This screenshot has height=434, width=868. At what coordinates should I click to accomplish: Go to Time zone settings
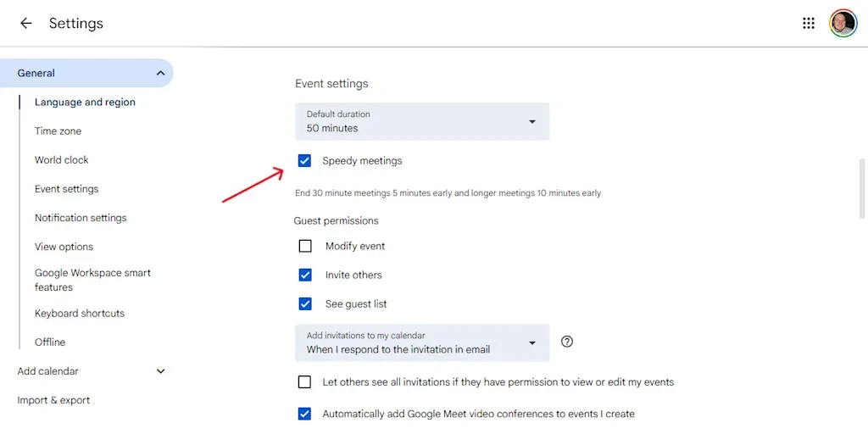58,131
